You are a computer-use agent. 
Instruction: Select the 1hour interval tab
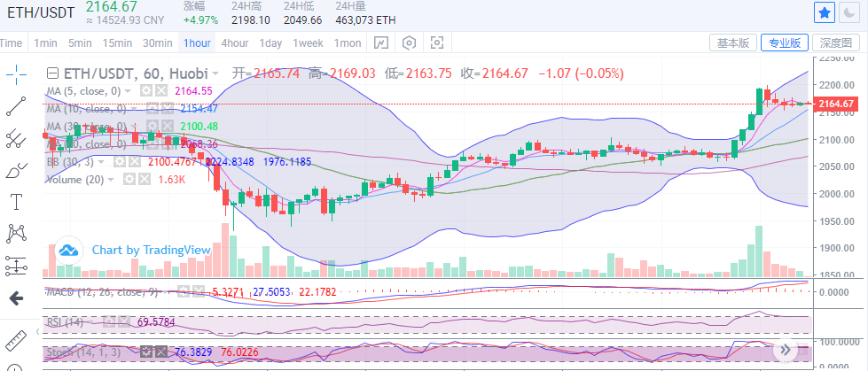[197, 43]
